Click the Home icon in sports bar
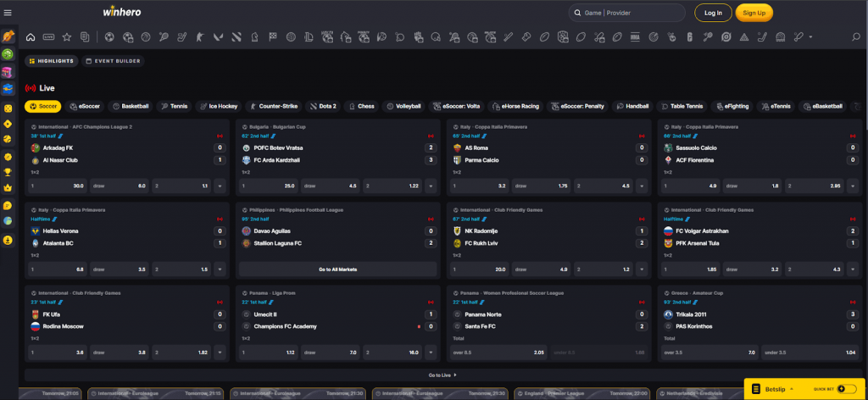 point(31,37)
